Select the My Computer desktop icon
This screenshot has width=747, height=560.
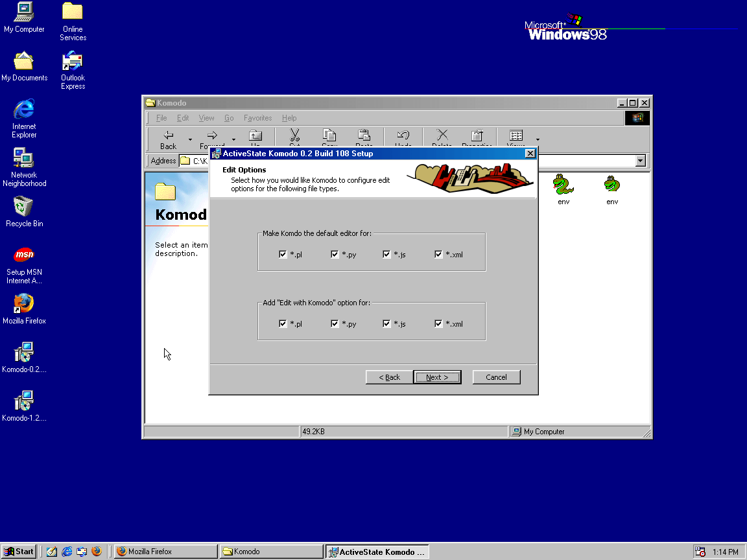click(x=24, y=17)
